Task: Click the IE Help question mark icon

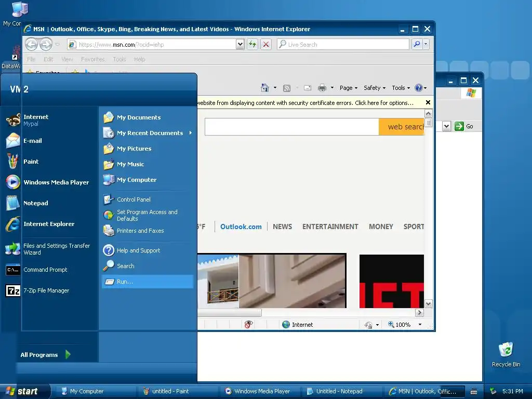Action: [419, 88]
